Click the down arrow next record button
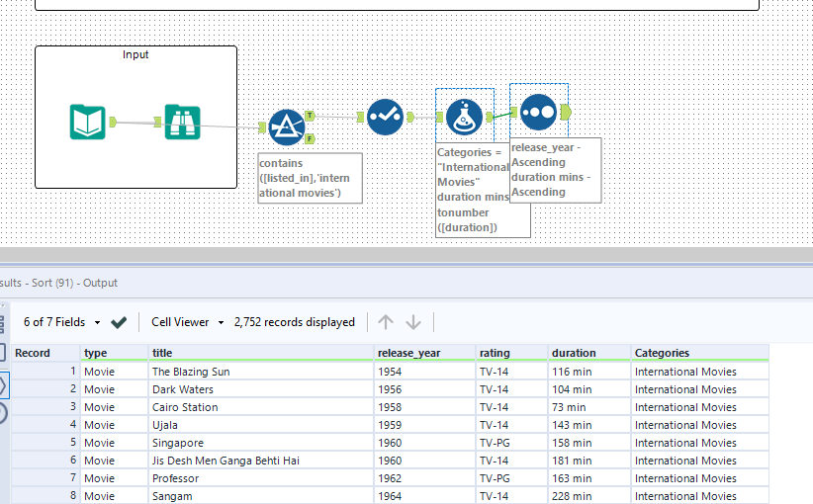The height and width of the screenshot is (504, 813). pyautogui.click(x=413, y=322)
